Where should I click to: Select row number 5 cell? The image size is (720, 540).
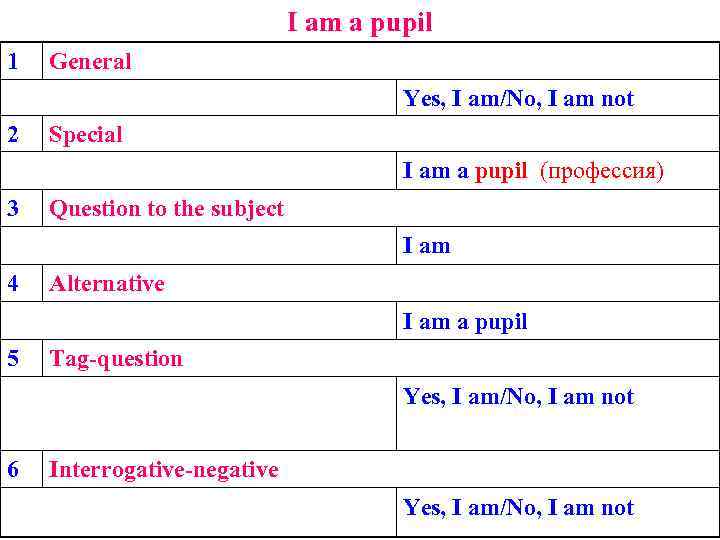(x=13, y=358)
